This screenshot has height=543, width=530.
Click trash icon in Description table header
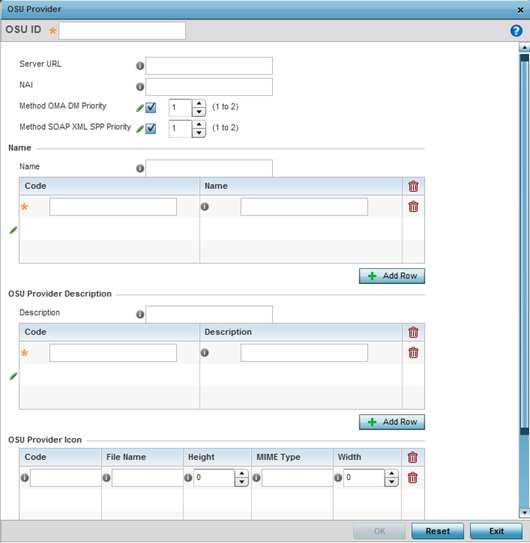(x=413, y=332)
